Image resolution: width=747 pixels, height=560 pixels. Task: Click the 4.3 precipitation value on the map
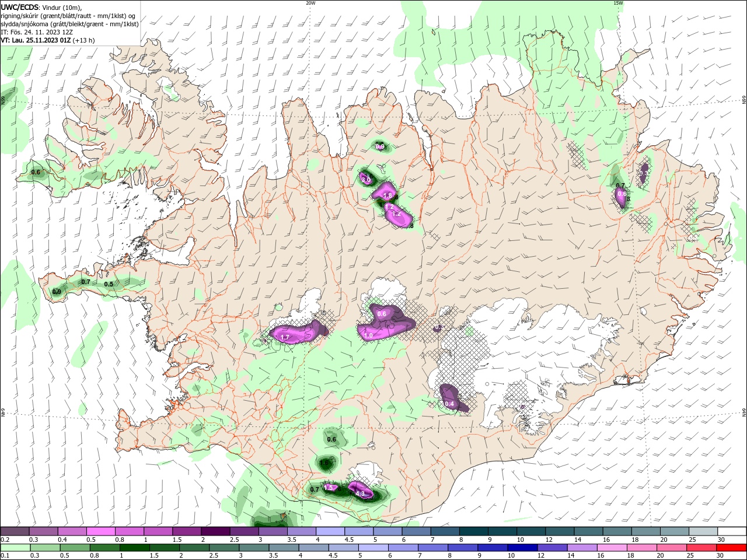tap(360, 494)
